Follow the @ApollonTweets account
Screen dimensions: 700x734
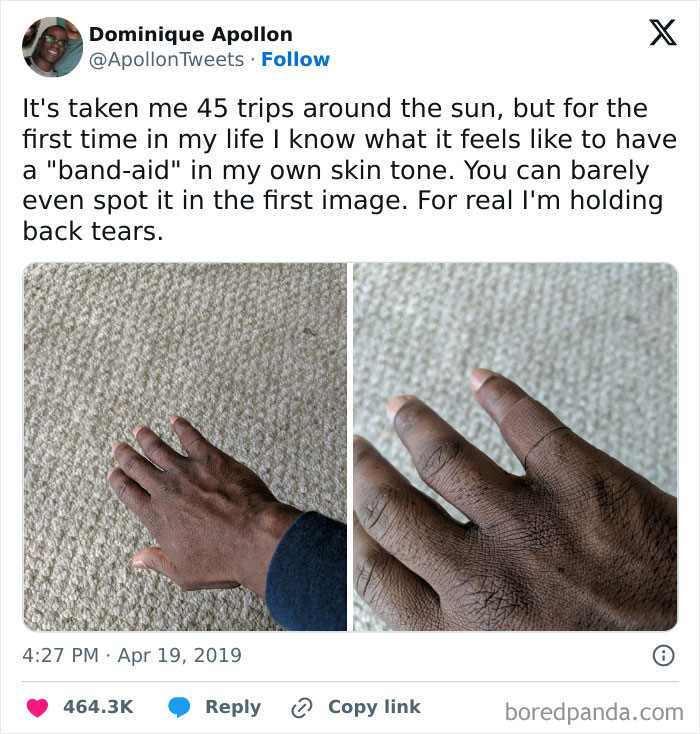(x=295, y=59)
